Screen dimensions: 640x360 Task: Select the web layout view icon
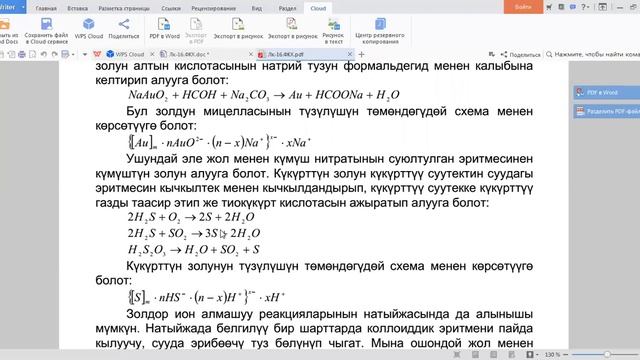(511, 354)
